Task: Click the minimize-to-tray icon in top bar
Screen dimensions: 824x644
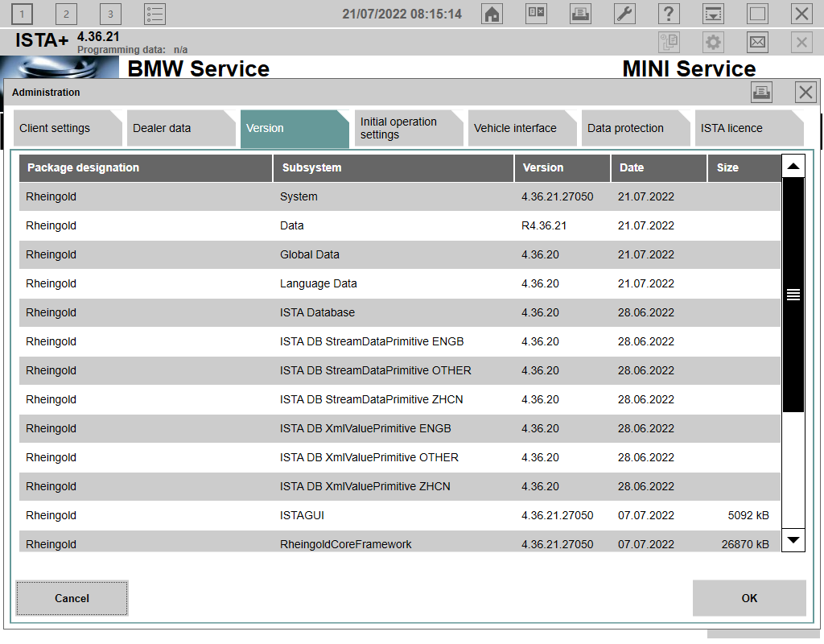Action: click(x=713, y=14)
